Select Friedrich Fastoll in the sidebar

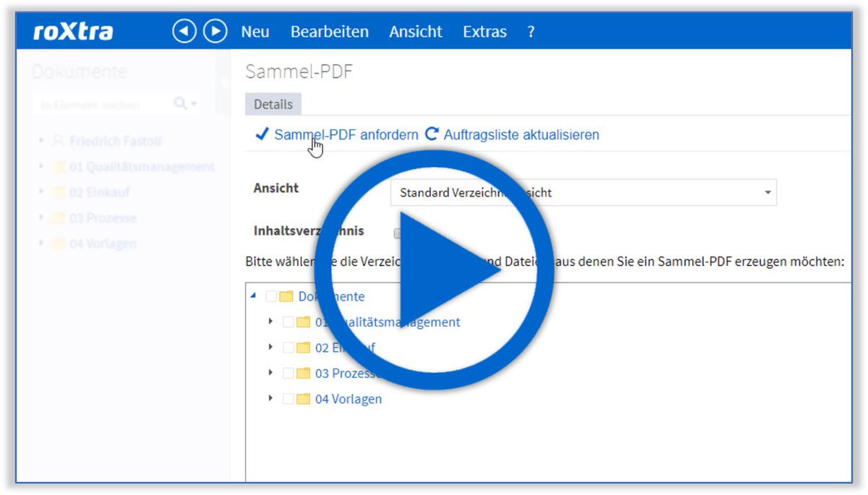pos(116,141)
